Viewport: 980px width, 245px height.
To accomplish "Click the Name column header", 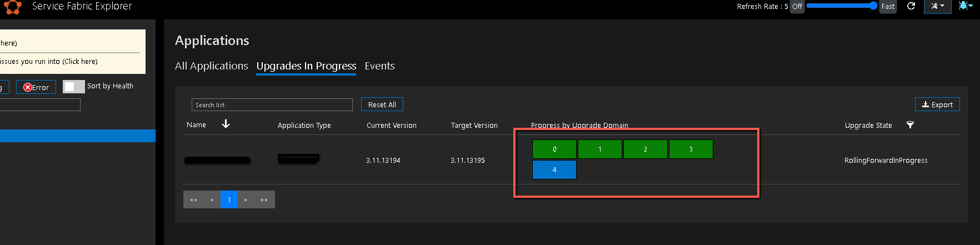I will point(196,125).
